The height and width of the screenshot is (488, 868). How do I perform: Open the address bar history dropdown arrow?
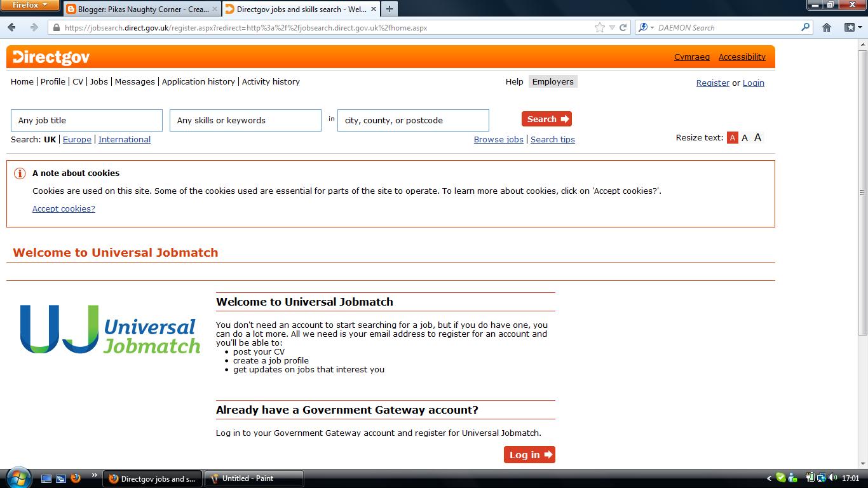(612, 27)
